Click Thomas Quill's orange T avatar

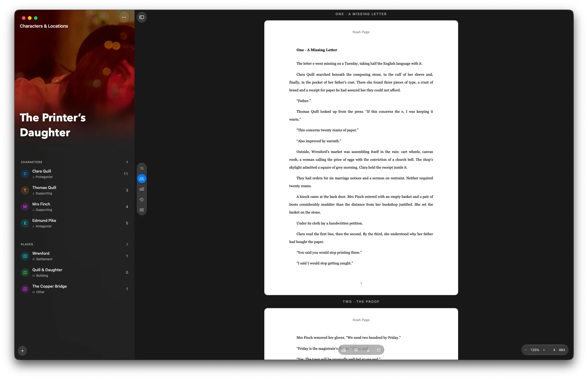(x=25, y=190)
